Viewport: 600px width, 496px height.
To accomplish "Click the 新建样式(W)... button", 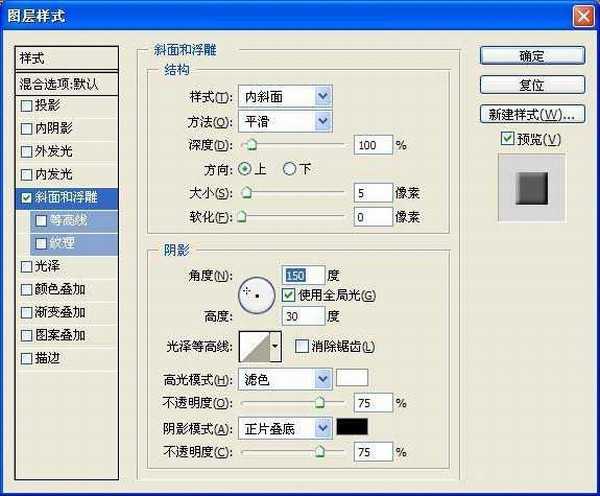I will point(531,113).
